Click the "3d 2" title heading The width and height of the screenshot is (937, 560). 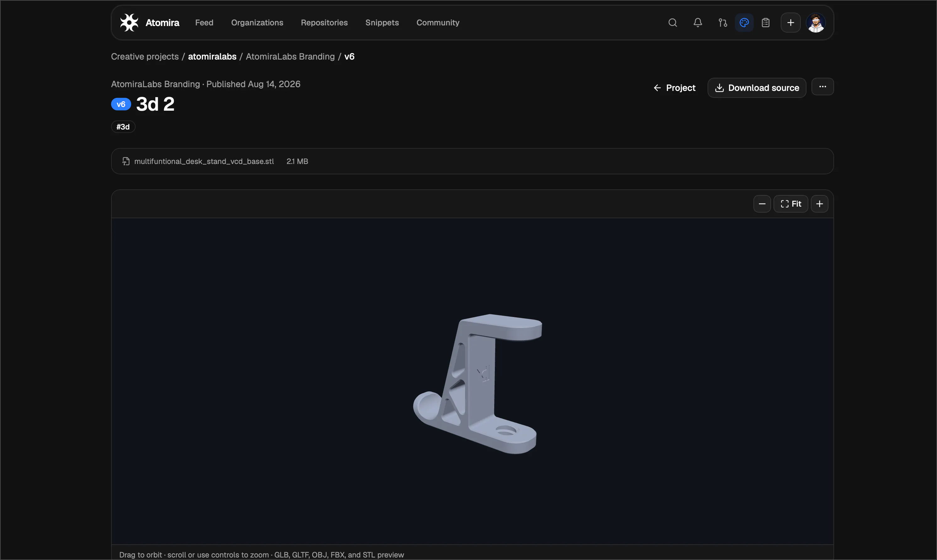155,104
